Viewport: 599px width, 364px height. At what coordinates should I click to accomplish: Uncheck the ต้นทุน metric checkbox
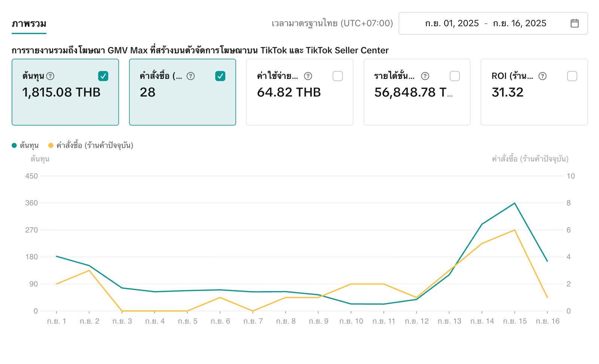pyautogui.click(x=103, y=76)
